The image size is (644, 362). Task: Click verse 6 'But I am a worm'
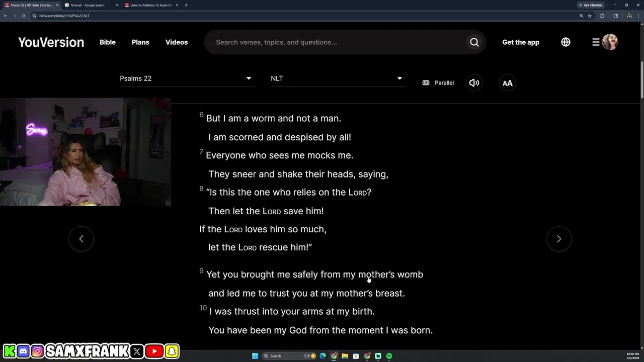(x=274, y=119)
